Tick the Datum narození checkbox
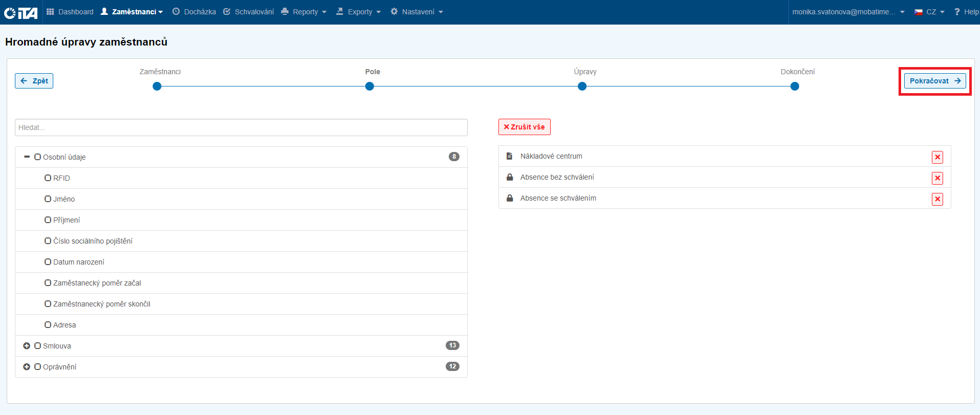This screenshot has height=415, width=980. click(48, 262)
